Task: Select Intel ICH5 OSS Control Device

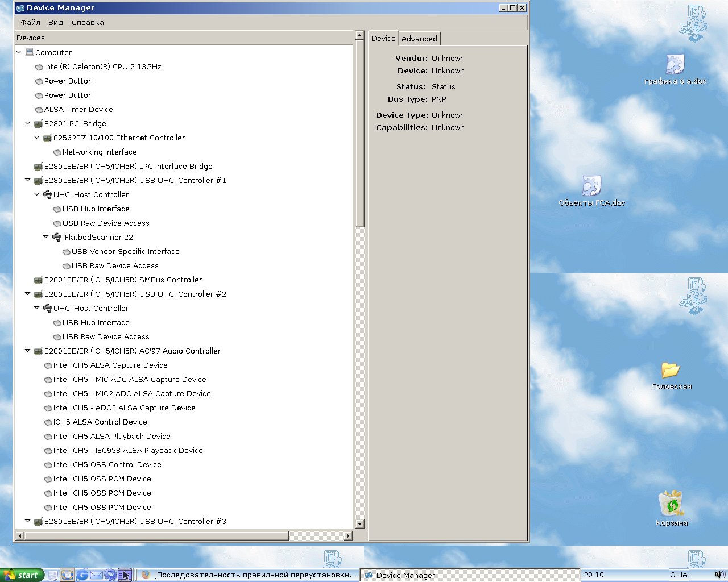Action: point(107,464)
